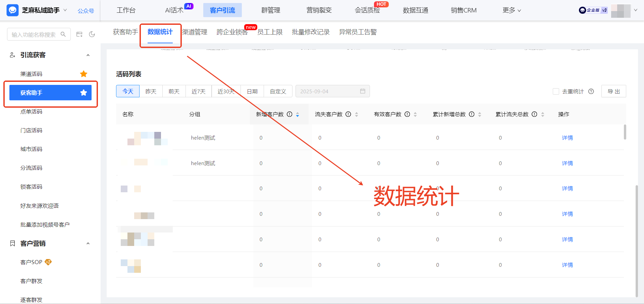
Task: Select the 今天 time filter
Action: [128, 91]
